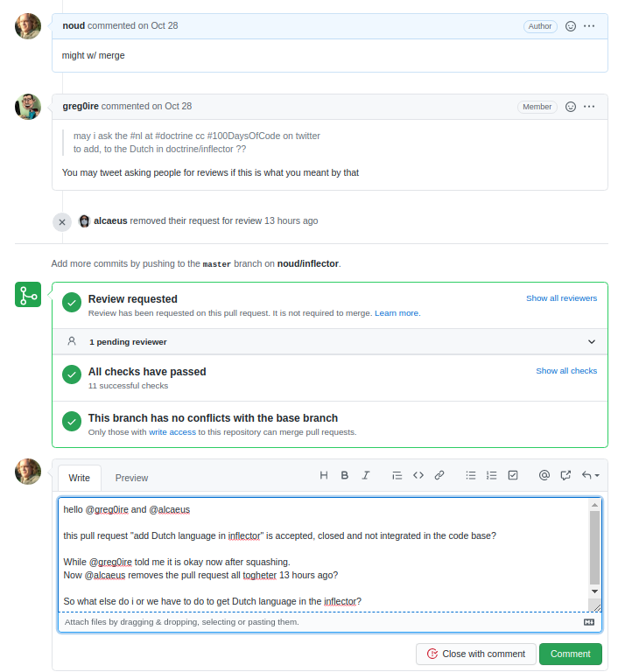
Task: Click the noud username link
Action: [x=74, y=25]
